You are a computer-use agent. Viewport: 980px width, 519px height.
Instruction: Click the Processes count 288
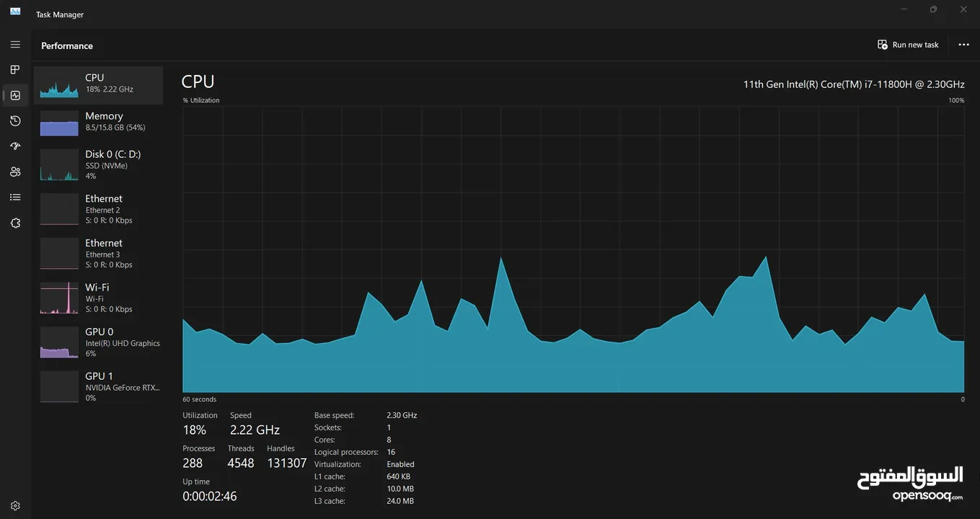tap(193, 463)
